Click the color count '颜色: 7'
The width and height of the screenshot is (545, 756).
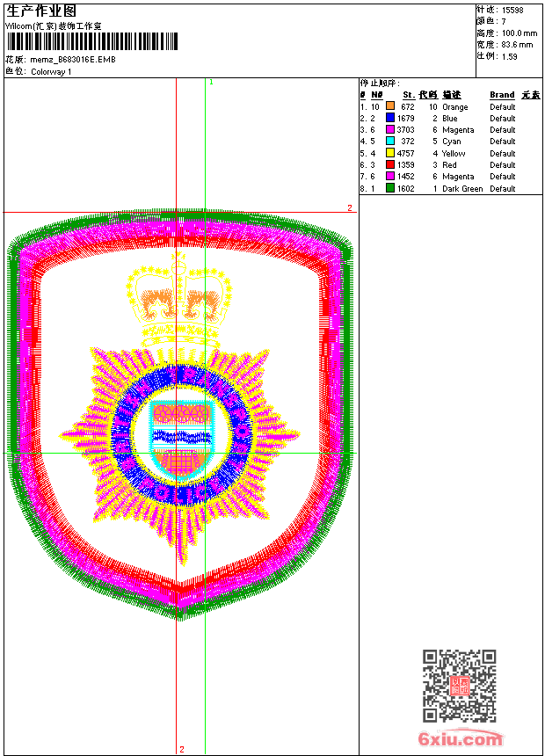(491, 22)
